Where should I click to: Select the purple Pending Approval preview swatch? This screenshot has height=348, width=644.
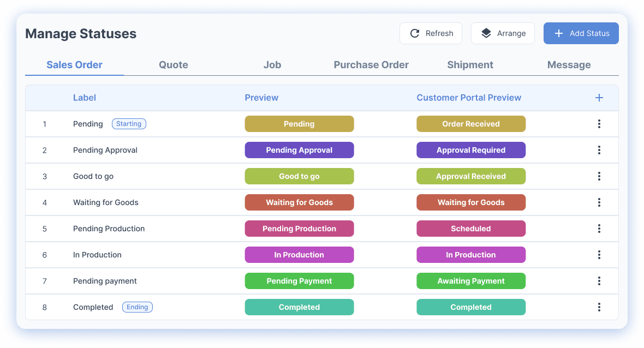[299, 150]
